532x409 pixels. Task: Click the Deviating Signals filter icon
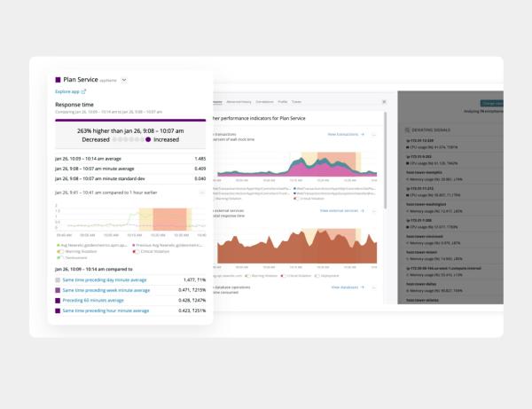click(407, 129)
